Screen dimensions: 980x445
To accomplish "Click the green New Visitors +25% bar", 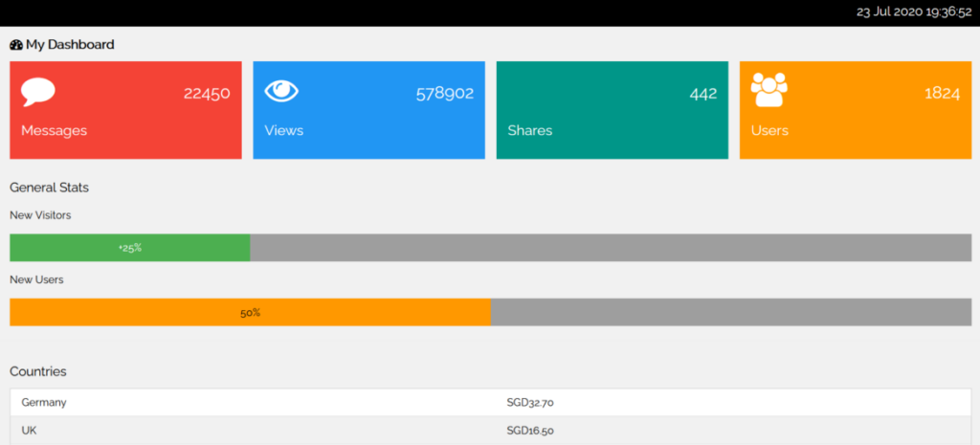I will 130,248.
